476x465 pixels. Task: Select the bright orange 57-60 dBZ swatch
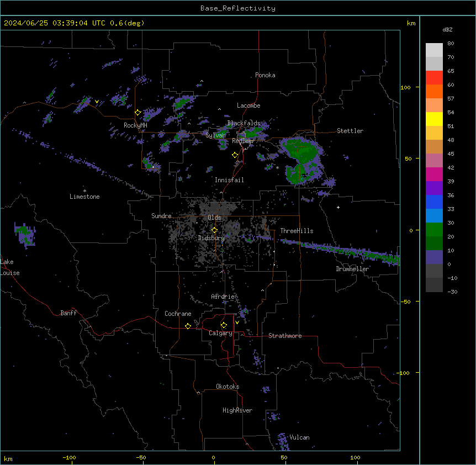(x=434, y=91)
